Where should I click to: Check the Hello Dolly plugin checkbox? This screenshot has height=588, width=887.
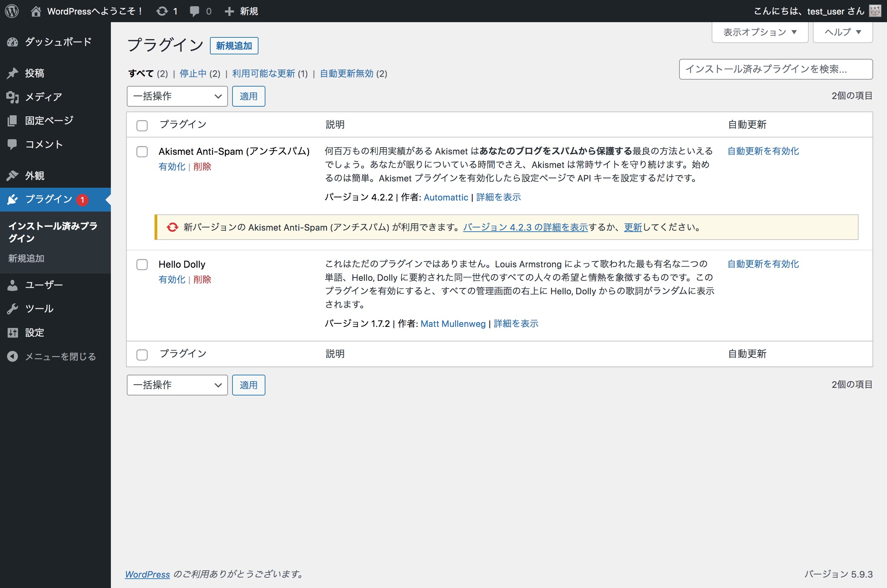142,264
